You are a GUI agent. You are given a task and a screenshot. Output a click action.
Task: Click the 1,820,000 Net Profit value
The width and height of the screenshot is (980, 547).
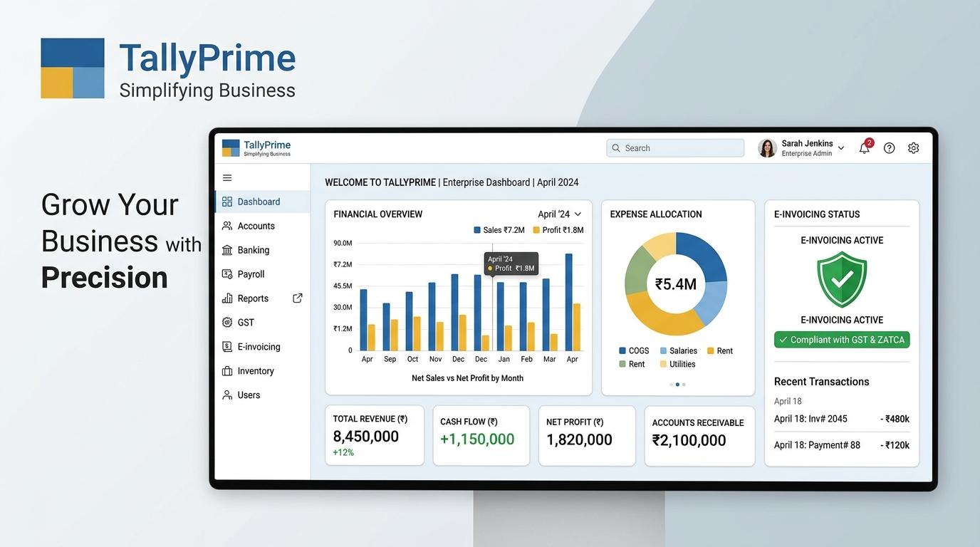[x=580, y=440]
